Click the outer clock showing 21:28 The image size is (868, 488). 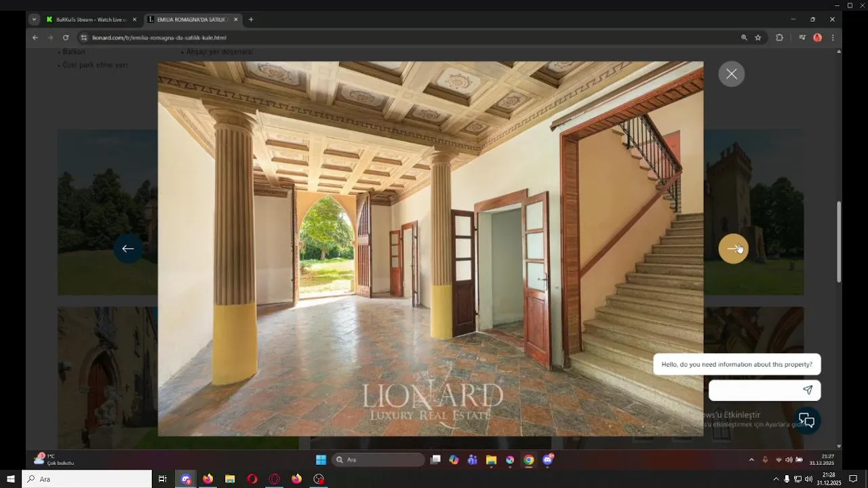829,479
